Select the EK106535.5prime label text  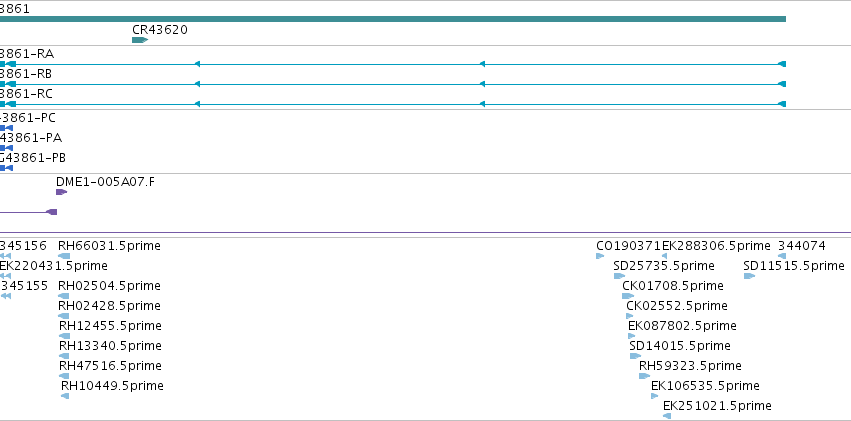pyautogui.click(x=705, y=386)
